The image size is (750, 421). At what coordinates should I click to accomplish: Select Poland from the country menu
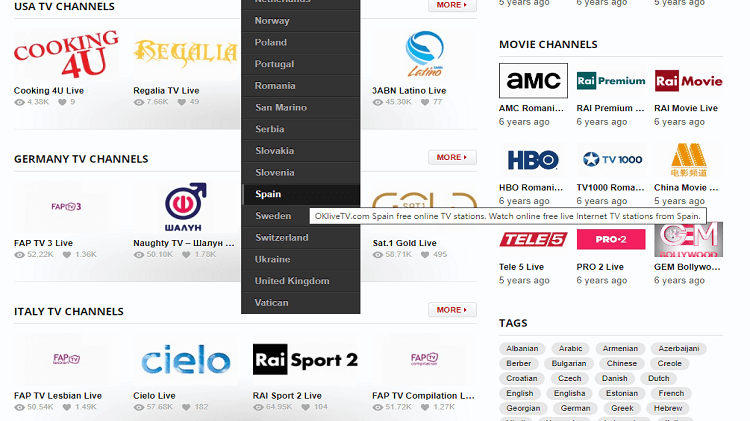tap(300, 42)
